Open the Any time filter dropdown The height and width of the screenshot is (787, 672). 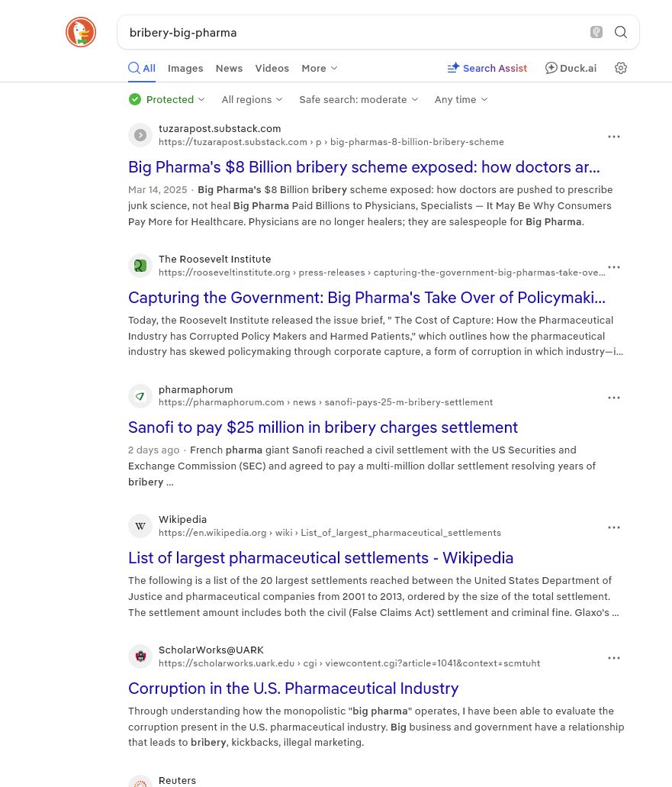(461, 99)
